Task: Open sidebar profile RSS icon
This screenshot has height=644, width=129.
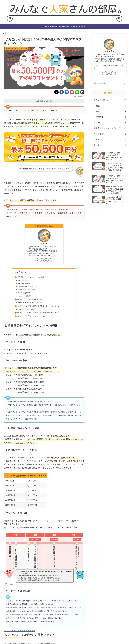Action: [115, 73]
